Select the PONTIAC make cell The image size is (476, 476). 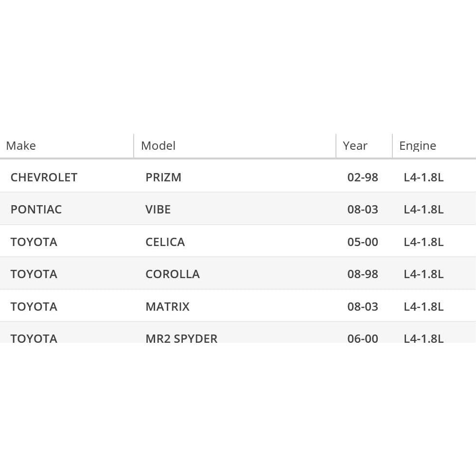[36, 210]
